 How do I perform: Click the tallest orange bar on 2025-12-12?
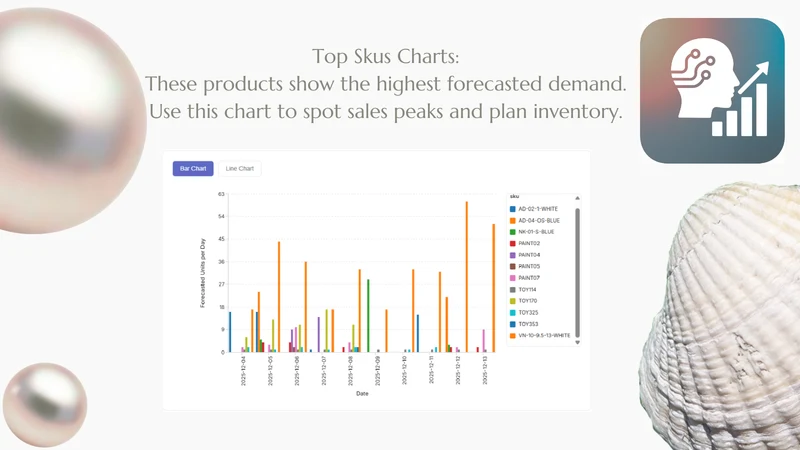pos(466,277)
